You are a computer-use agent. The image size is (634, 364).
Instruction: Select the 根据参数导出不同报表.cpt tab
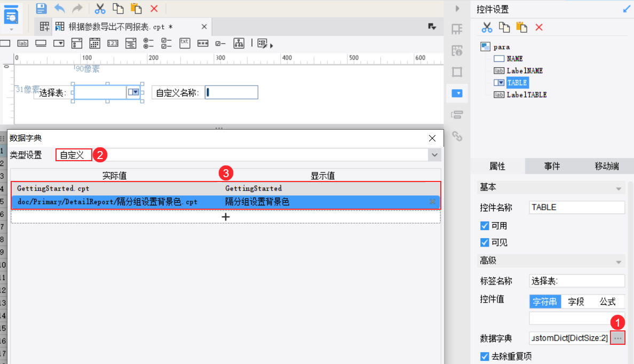coord(120,27)
